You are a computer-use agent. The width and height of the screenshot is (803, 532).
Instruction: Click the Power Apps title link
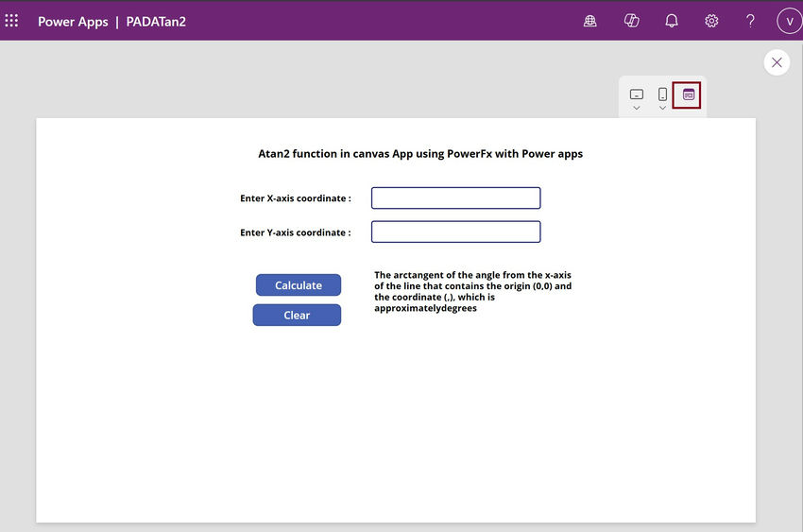tap(73, 22)
